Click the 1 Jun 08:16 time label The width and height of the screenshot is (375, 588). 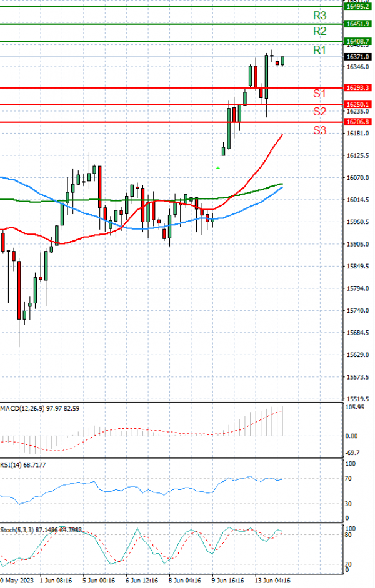click(x=56, y=581)
